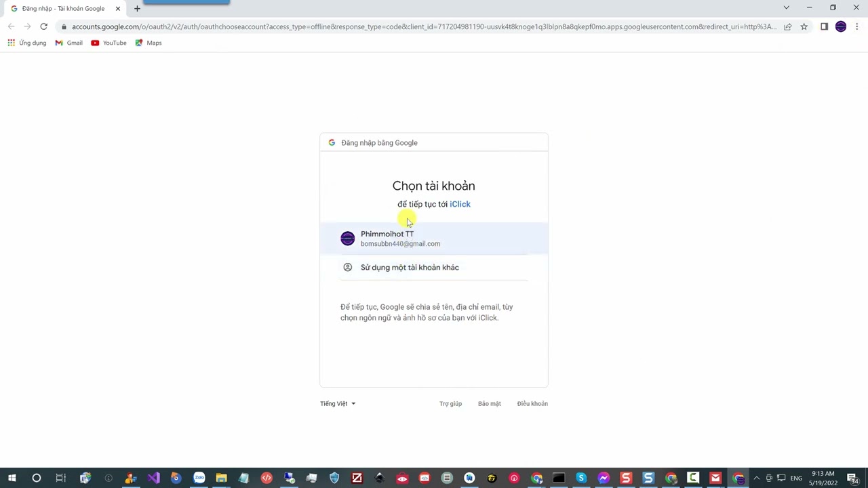Viewport: 868px width, 488px height.
Task: Open Camtasia from the taskbar
Action: pyautogui.click(x=693, y=478)
